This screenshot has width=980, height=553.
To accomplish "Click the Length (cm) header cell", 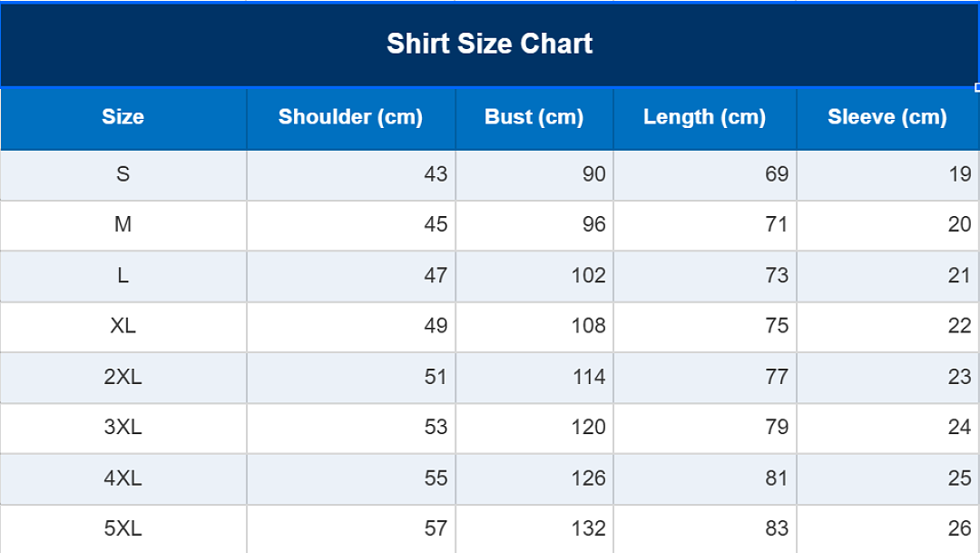I will tap(705, 118).
